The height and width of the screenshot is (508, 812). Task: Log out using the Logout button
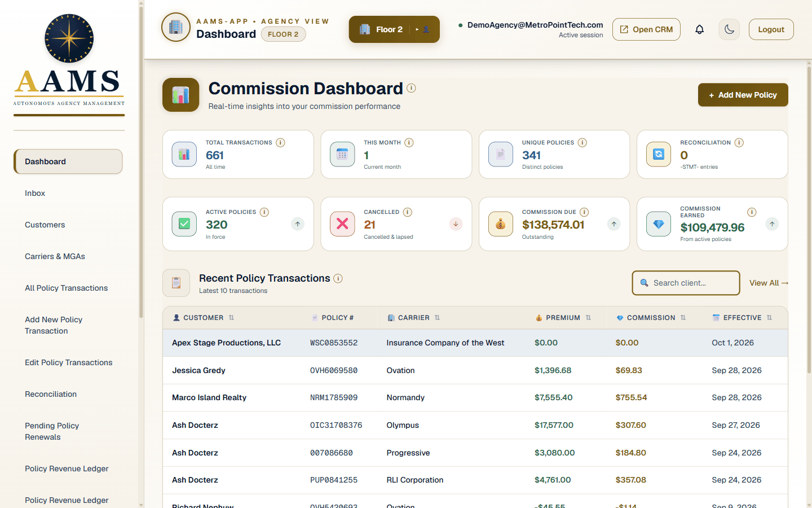click(x=771, y=29)
